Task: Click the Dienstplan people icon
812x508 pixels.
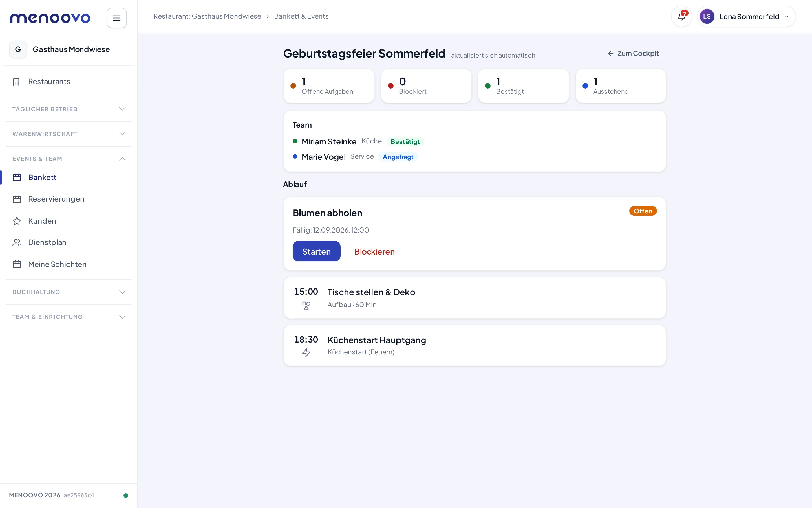Action: pos(17,243)
